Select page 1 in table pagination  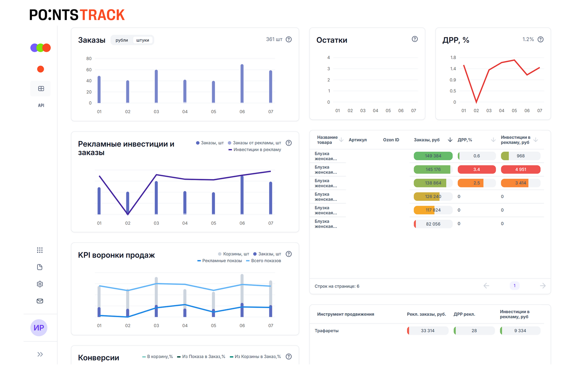[x=514, y=286]
